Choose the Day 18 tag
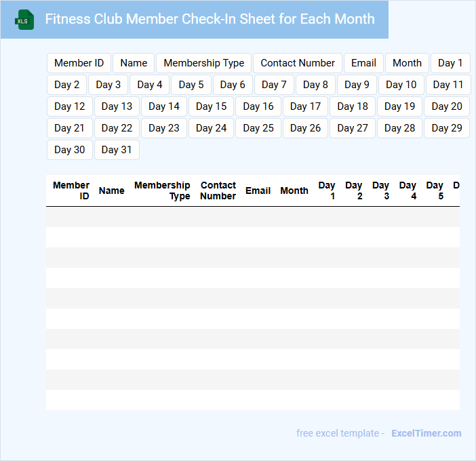 pyautogui.click(x=353, y=106)
